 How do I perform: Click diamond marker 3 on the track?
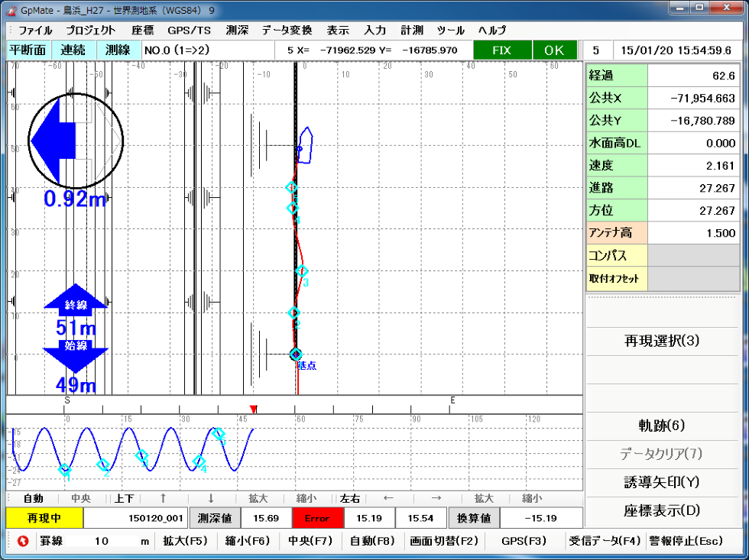tap(301, 271)
